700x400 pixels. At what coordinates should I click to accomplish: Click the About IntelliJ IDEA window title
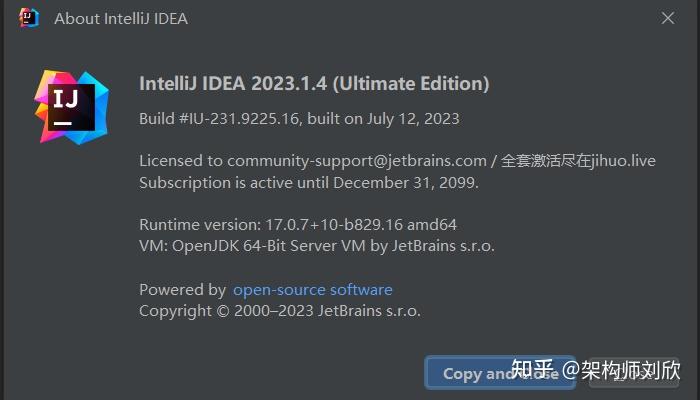120,18
